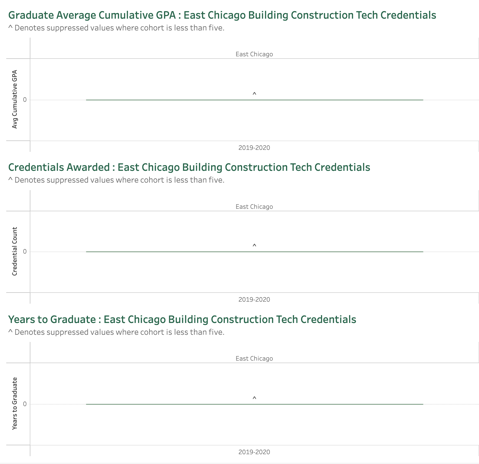Click the Graduate Average Cumulative GPA title
479x464 pixels.
pyautogui.click(x=222, y=15)
